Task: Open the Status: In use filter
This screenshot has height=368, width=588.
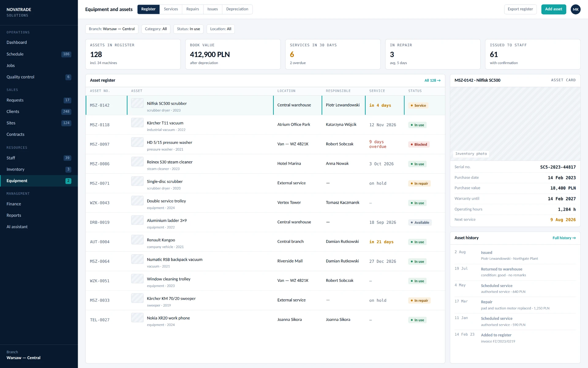Action: click(188, 29)
